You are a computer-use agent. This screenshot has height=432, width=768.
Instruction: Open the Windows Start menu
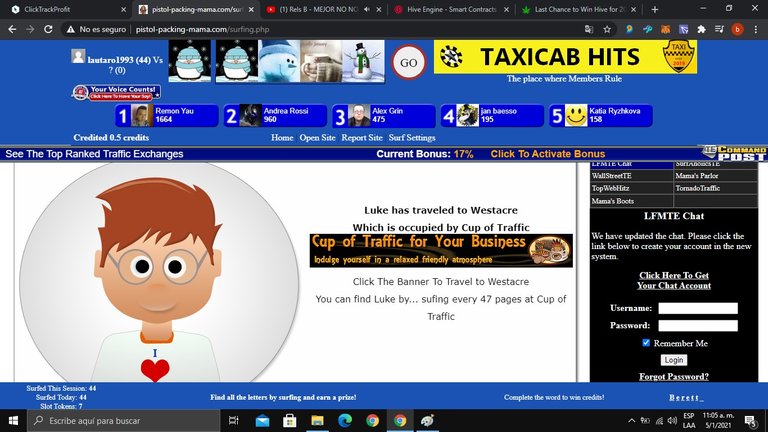pyautogui.click(x=13, y=420)
